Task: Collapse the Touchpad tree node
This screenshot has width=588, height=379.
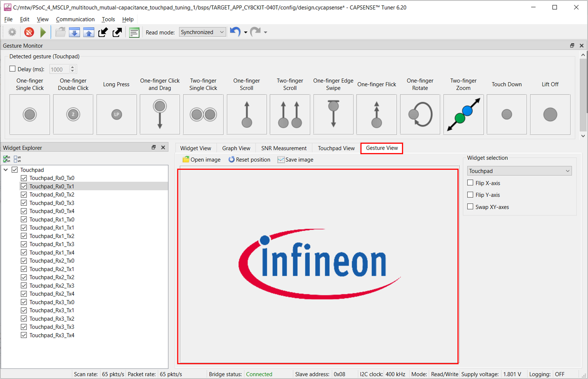Action: [x=6, y=170]
